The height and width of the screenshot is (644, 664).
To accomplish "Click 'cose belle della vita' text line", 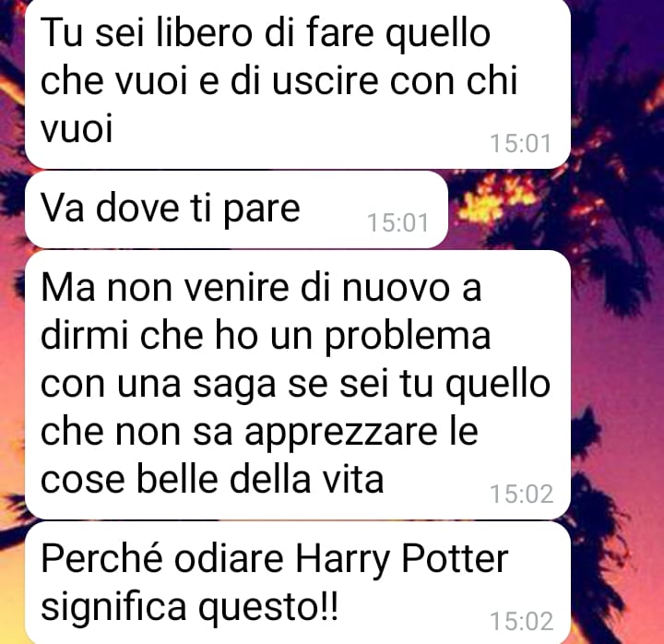I will 212,480.
